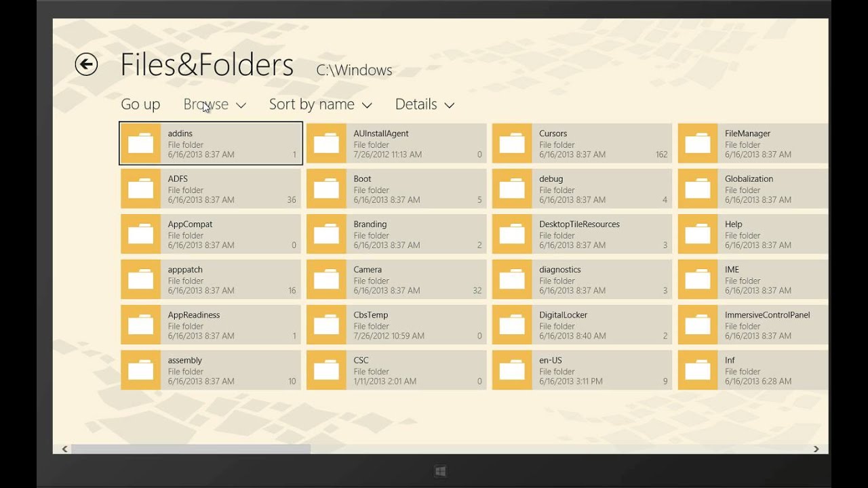This screenshot has height=488, width=868.
Task: Open the ImmersiveControlPanel folder icon
Action: [698, 325]
